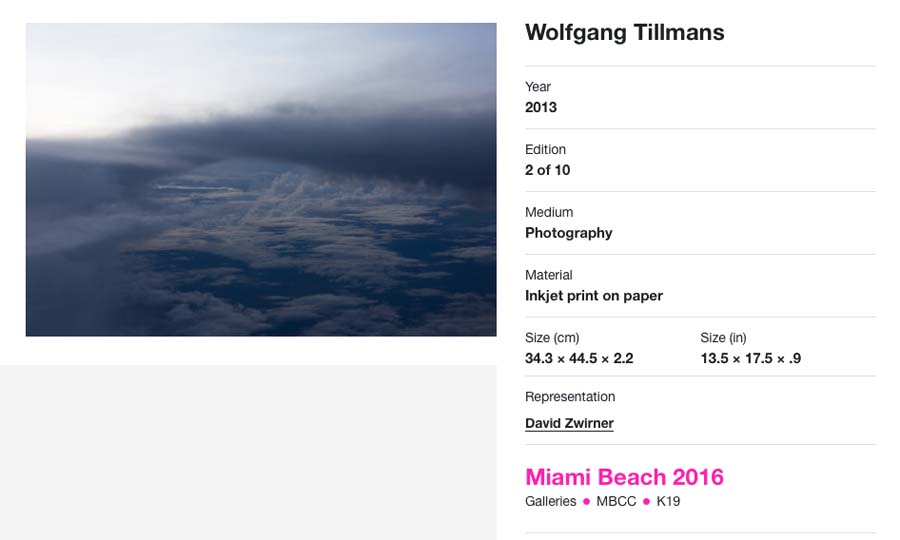Click the gray panel below the artwork
Image resolution: width=900 pixels, height=540 pixels.
click(x=248, y=452)
